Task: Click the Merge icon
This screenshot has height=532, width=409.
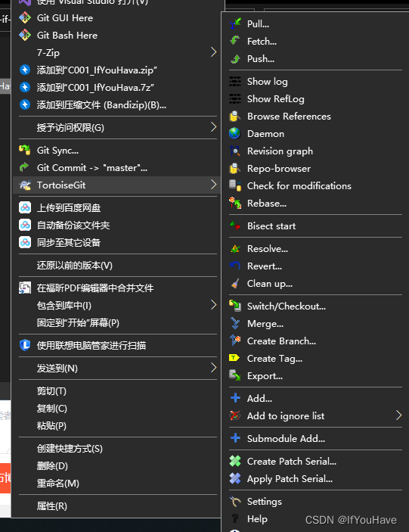Action: pos(235,323)
